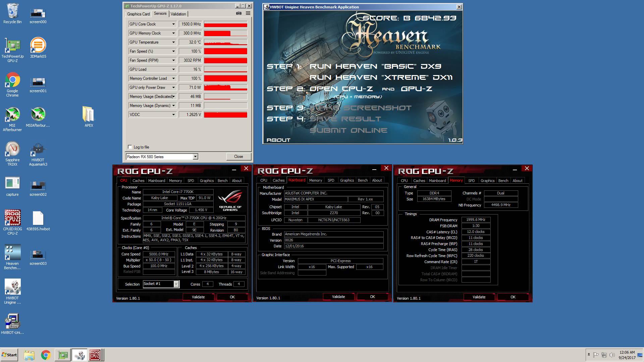Expand the GPU only Power Draw dropdown

tap(173, 87)
